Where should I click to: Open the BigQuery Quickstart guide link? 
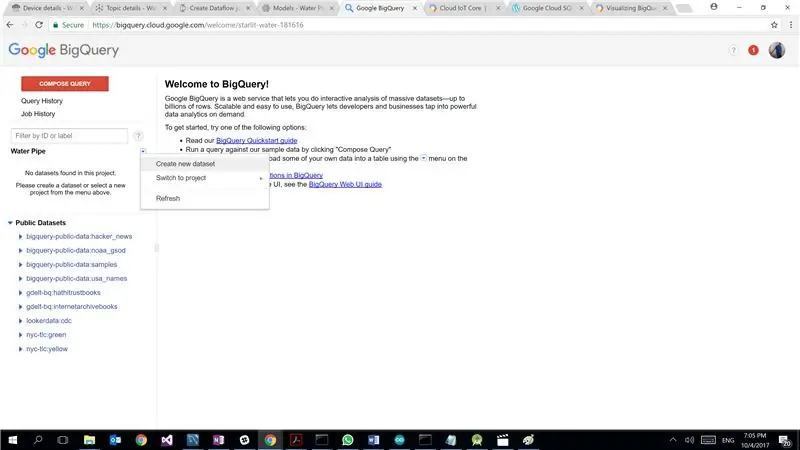coord(257,140)
